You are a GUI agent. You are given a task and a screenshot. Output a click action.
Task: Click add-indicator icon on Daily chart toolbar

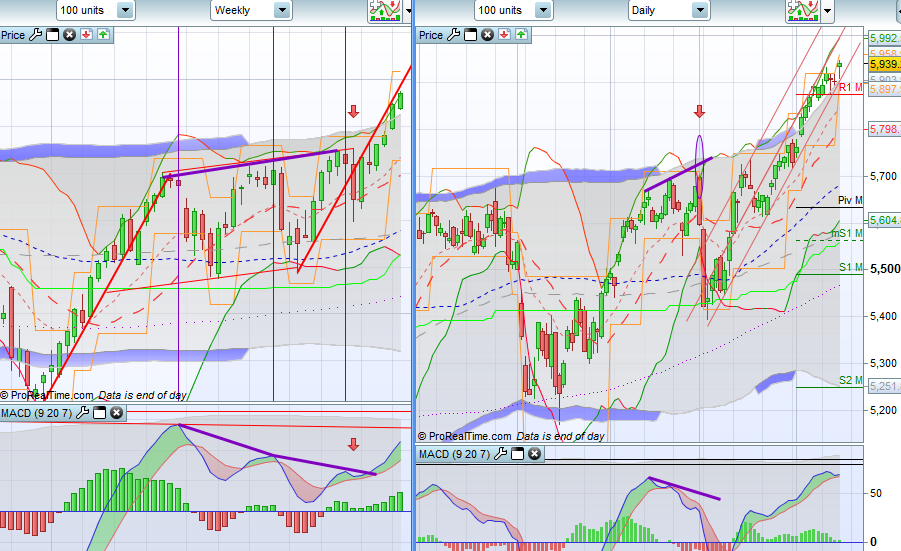tap(803, 10)
